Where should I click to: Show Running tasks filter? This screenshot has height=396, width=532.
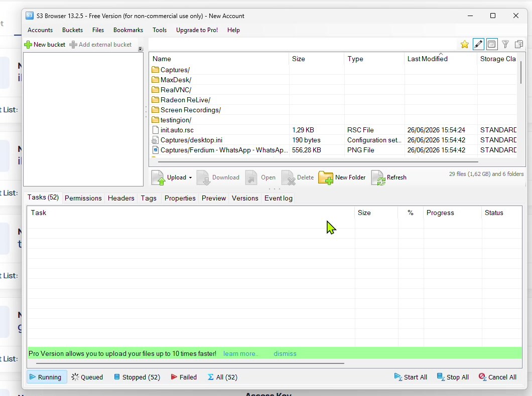(46, 377)
